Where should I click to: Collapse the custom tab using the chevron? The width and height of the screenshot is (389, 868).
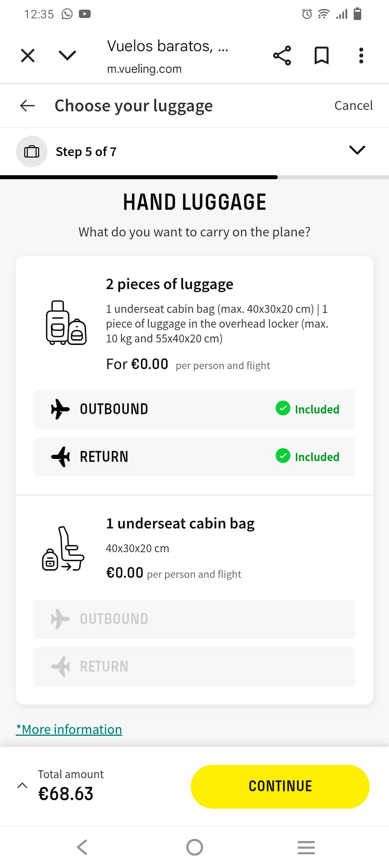click(x=67, y=56)
